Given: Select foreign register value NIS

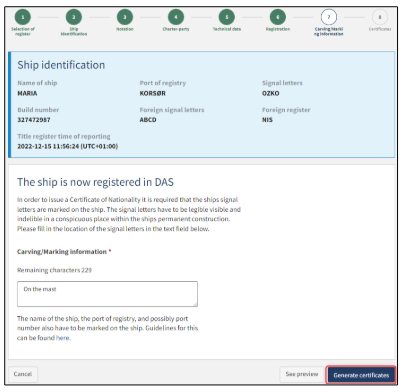Looking at the screenshot, I should pyautogui.click(x=267, y=120).
